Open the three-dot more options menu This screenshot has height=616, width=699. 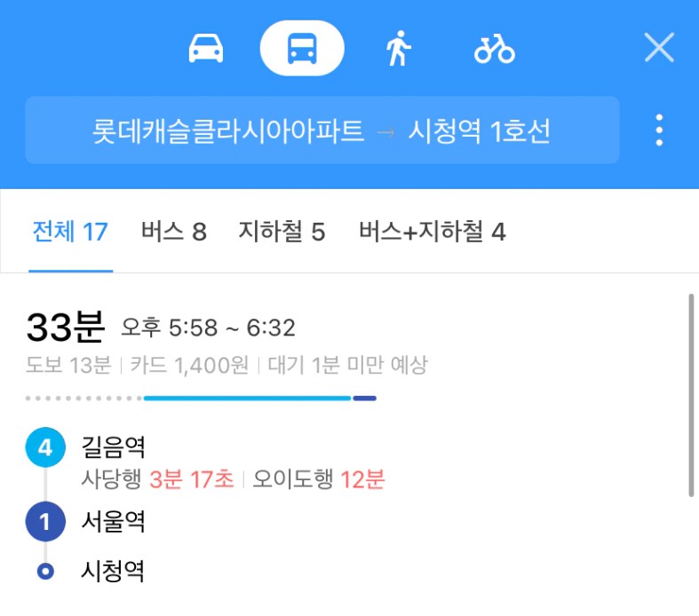click(x=659, y=130)
